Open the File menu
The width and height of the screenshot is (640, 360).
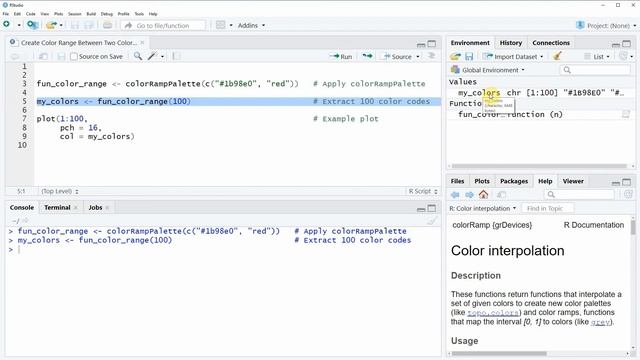click(6, 13)
